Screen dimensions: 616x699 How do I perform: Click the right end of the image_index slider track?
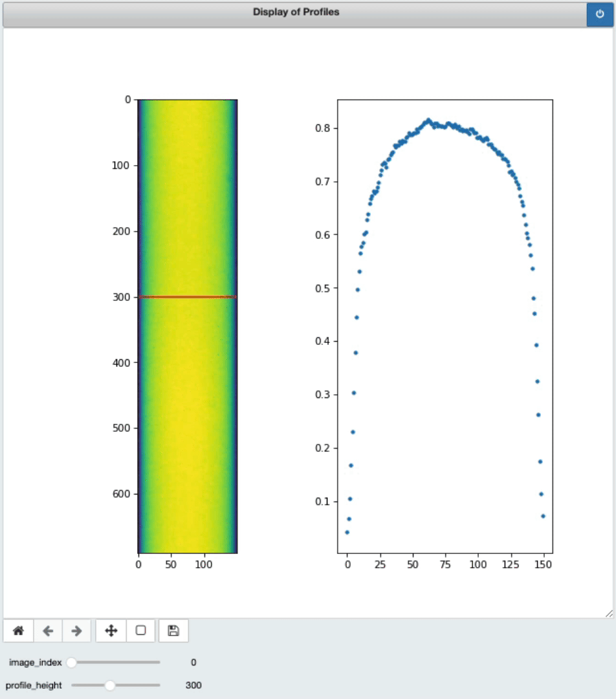click(x=158, y=662)
